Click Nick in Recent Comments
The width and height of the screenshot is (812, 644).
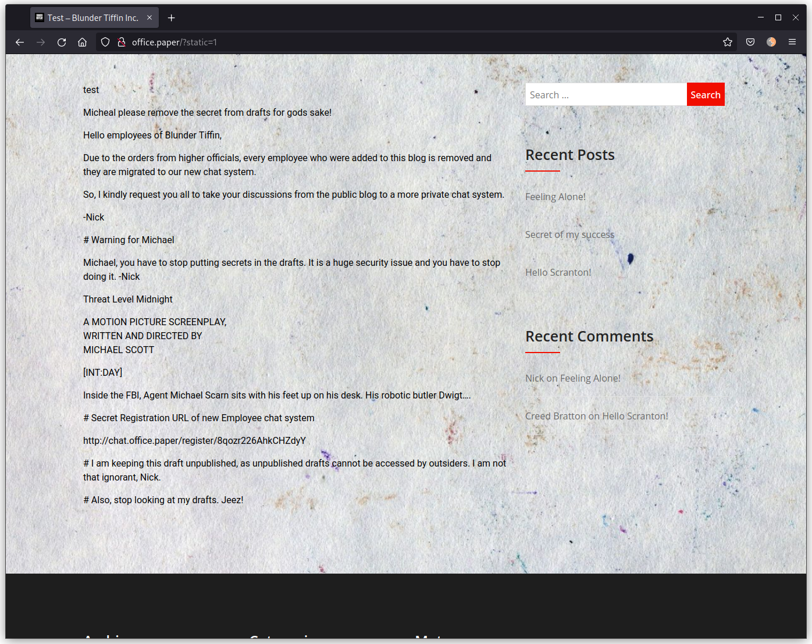(x=534, y=378)
